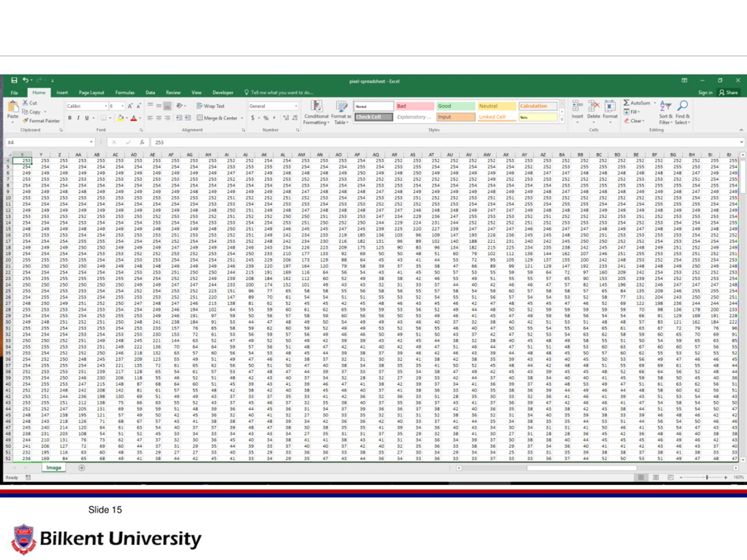Click the Percent Style icon
The width and height of the screenshot is (747, 560).
pos(266,118)
